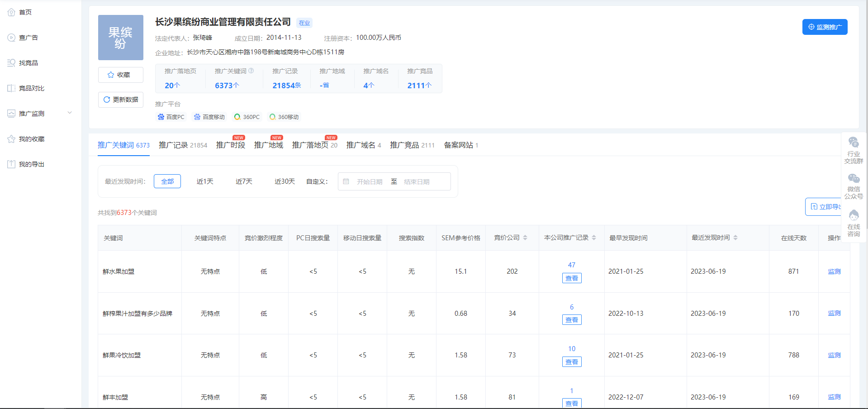This screenshot has width=868, height=409.
Task: Select the 近30天 time filter
Action: tap(285, 181)
